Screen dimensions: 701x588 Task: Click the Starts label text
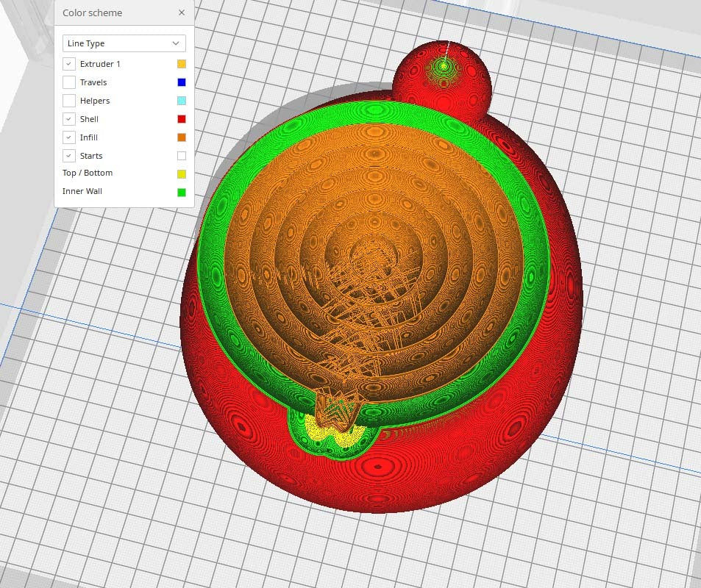coord(91,156)
